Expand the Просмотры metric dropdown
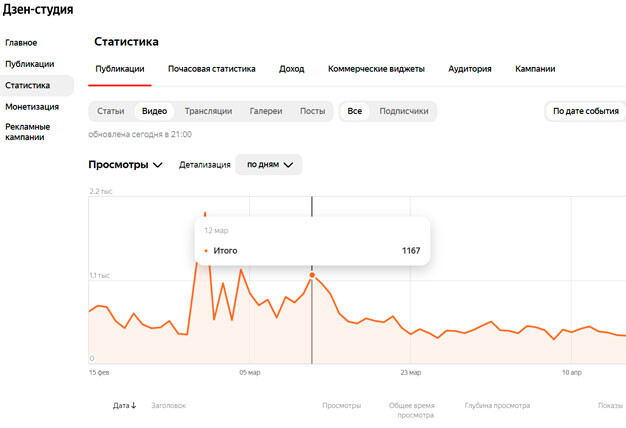Viewport: 626px width, 428px height. point(125,165)
